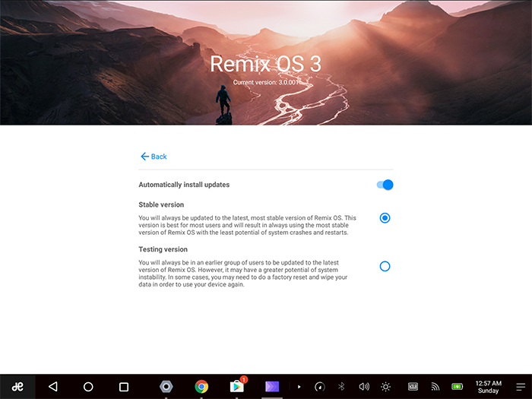Click the Automatically install updates label
This screenshot has height=399, width=532.
pos(184,185)
